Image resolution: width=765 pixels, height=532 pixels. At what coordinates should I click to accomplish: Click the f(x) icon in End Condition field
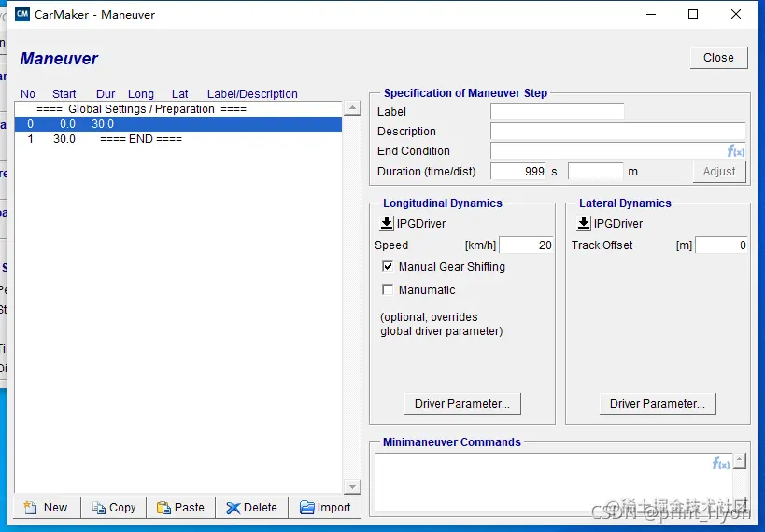736,151
